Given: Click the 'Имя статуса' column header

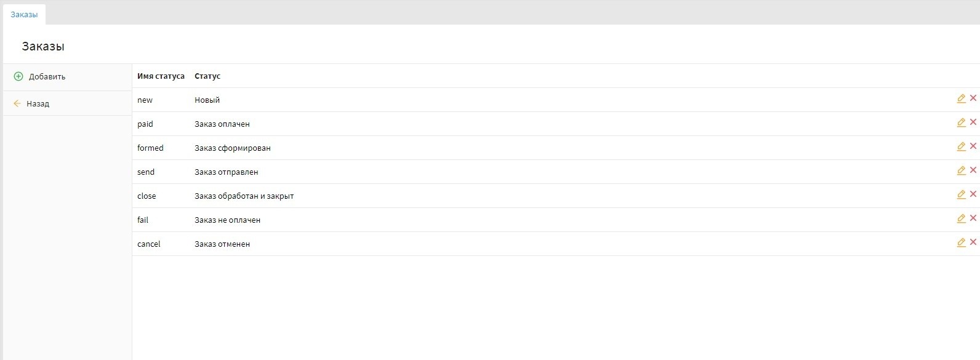Looking at the screenshot, I should 161,76.
